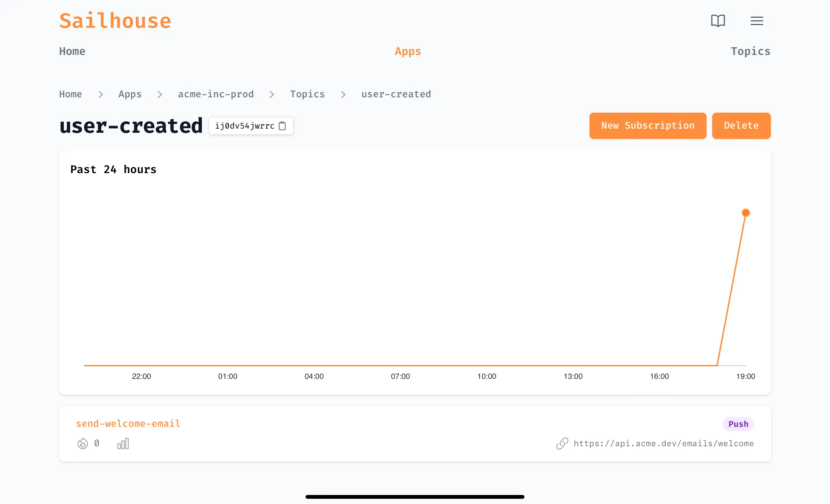Click the purple Push badge
This screenshot has width=830, height=504.
pyautogui.click(x=738, y=424)
